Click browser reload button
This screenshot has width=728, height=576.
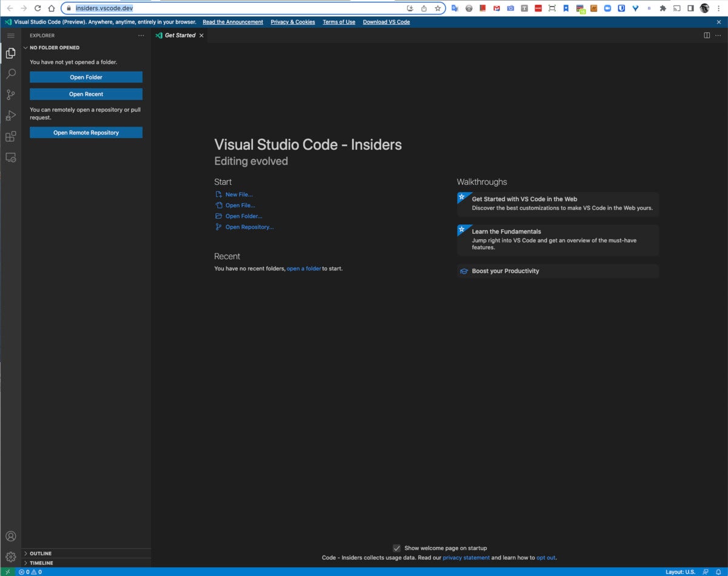[38, 8]
